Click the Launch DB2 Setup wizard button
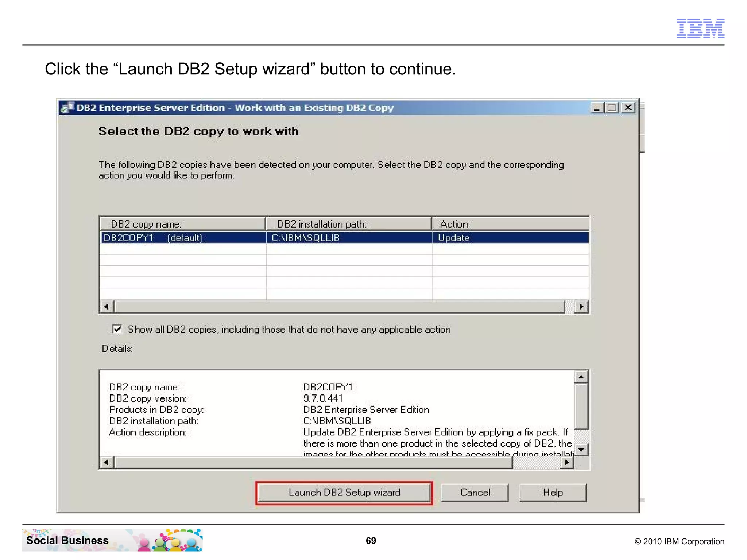Image resolution: width=747 pixels, height=560 pixels. coord(344,493)
